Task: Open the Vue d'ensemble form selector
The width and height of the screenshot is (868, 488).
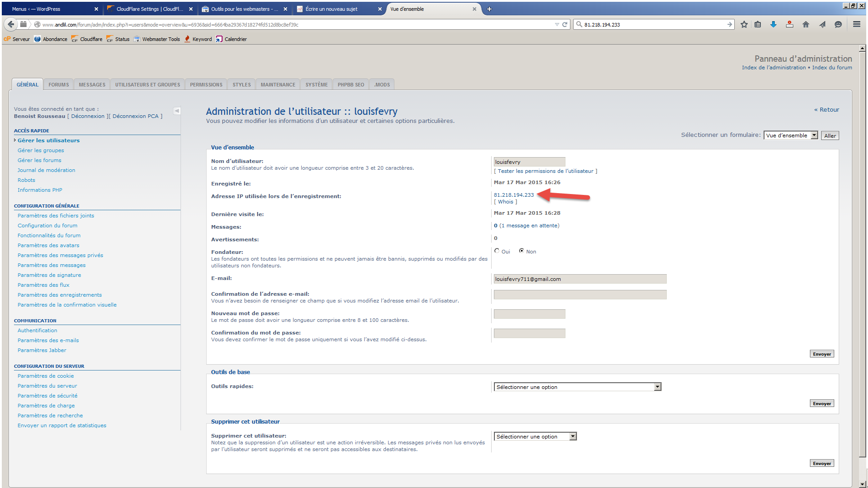Action: pyautogui.click(x=791, y=136)
